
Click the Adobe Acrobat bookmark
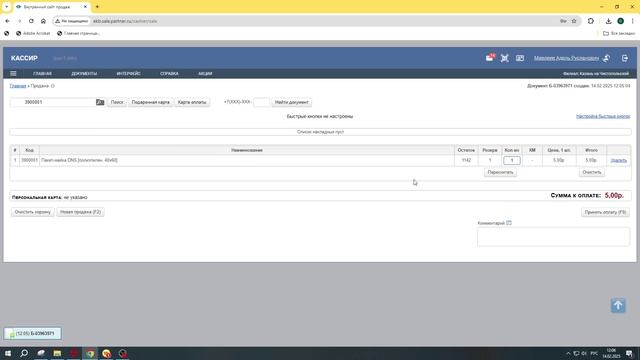pos(33,33)
